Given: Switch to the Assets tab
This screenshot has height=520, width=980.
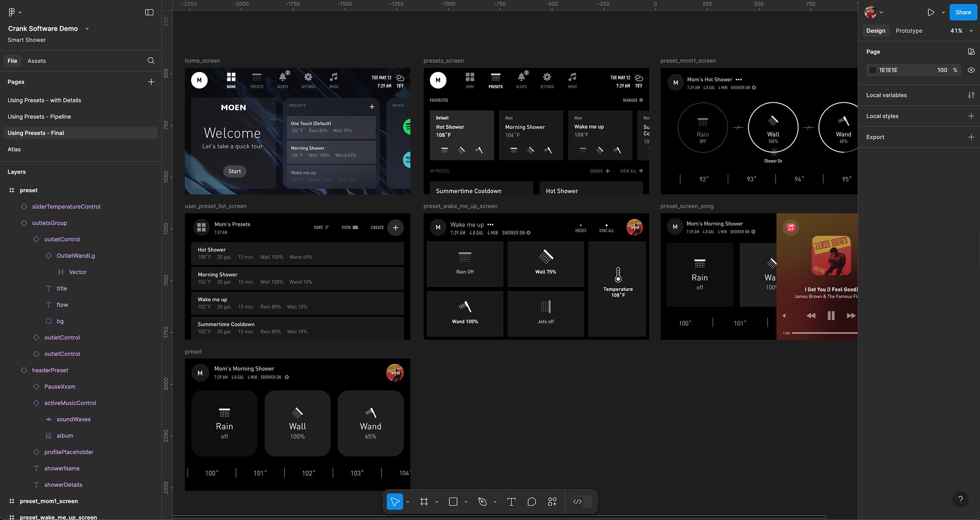Looking at the screenshot, I should tap(37, 61).
